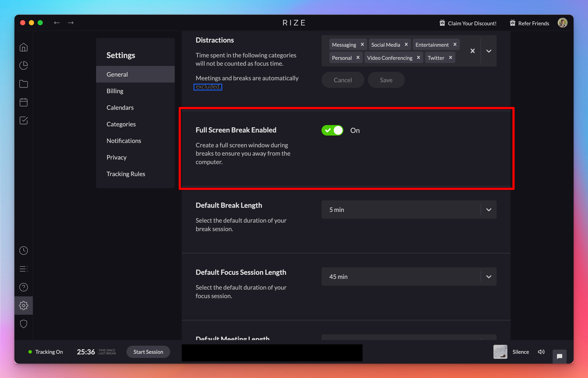Viewport: 588px width, 378px height.
Task: Open the settings gear icon in sidebar
Action: tap(24, 306)
